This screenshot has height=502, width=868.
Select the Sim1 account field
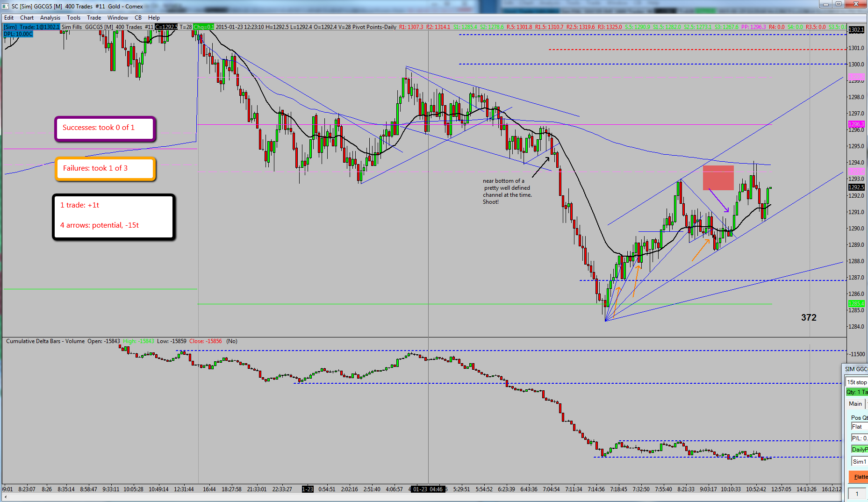pos(859,461)
